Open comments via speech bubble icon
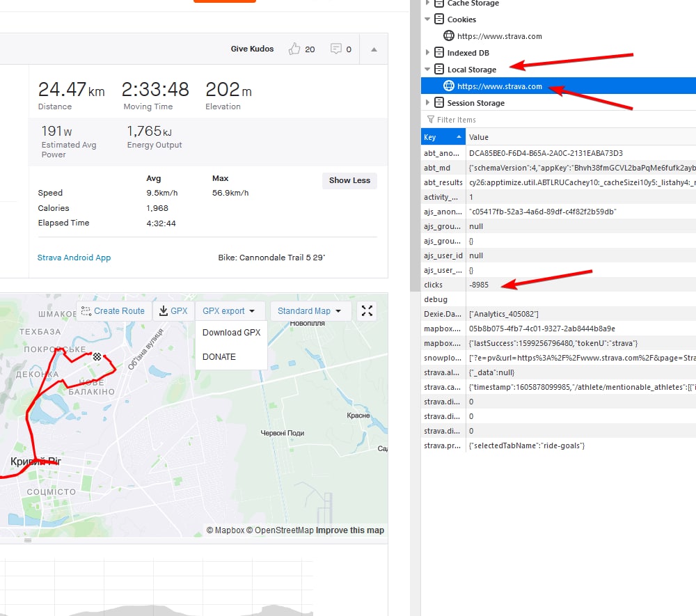696x616 pixels. coord(336,49)
